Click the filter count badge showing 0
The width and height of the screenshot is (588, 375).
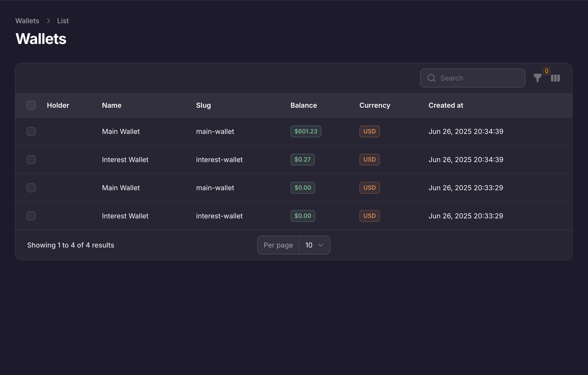[x=547, y=71]
